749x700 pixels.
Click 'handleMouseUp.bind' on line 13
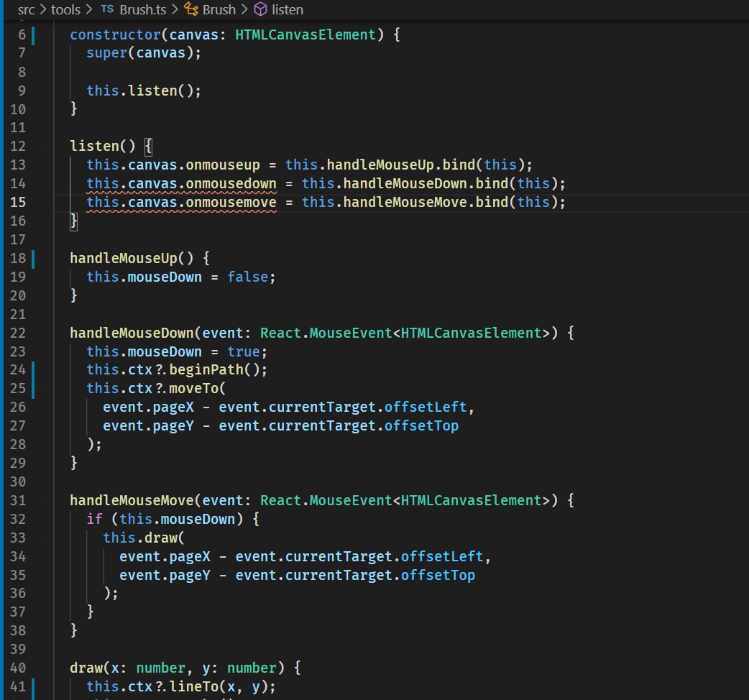point(401,165)
